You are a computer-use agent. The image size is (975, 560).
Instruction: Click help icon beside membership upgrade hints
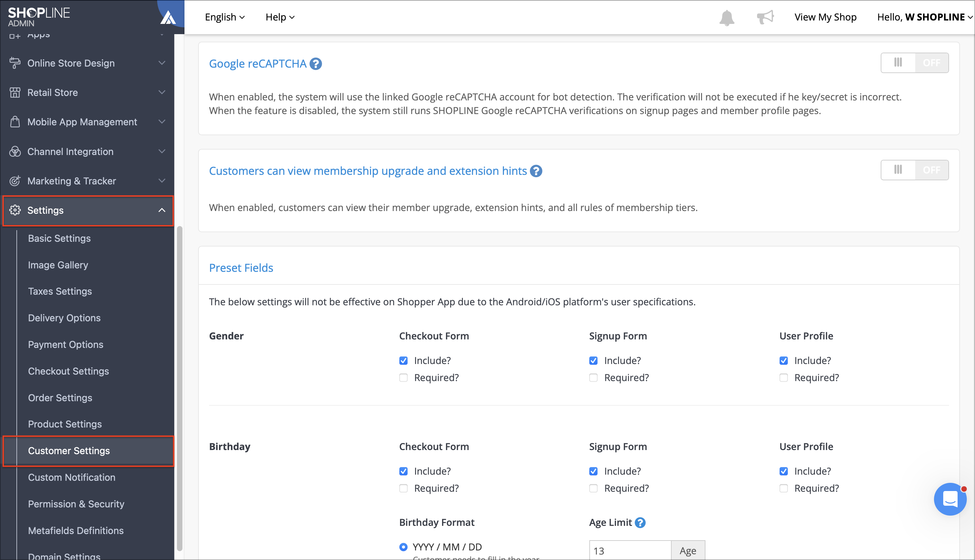click(536, 171)
